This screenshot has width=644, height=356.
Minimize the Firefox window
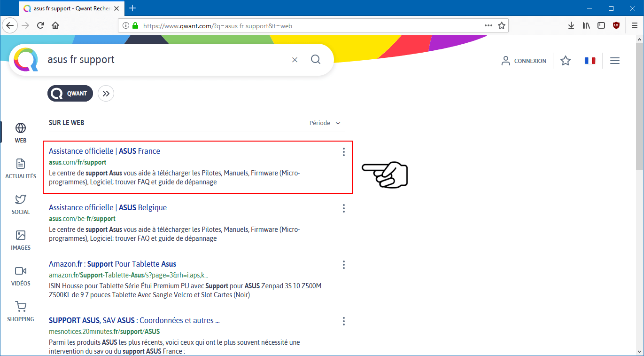click(590, 8)
